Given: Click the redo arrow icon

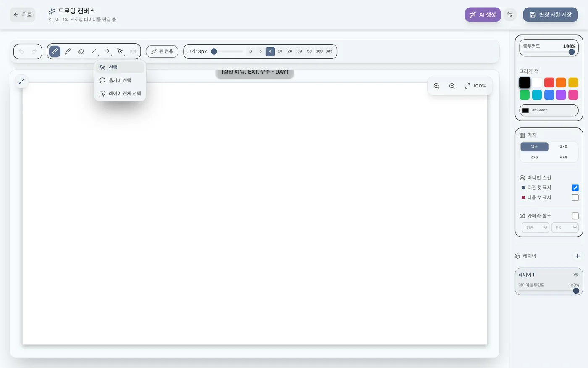Looking at the screenshot, I should [34, 51].
